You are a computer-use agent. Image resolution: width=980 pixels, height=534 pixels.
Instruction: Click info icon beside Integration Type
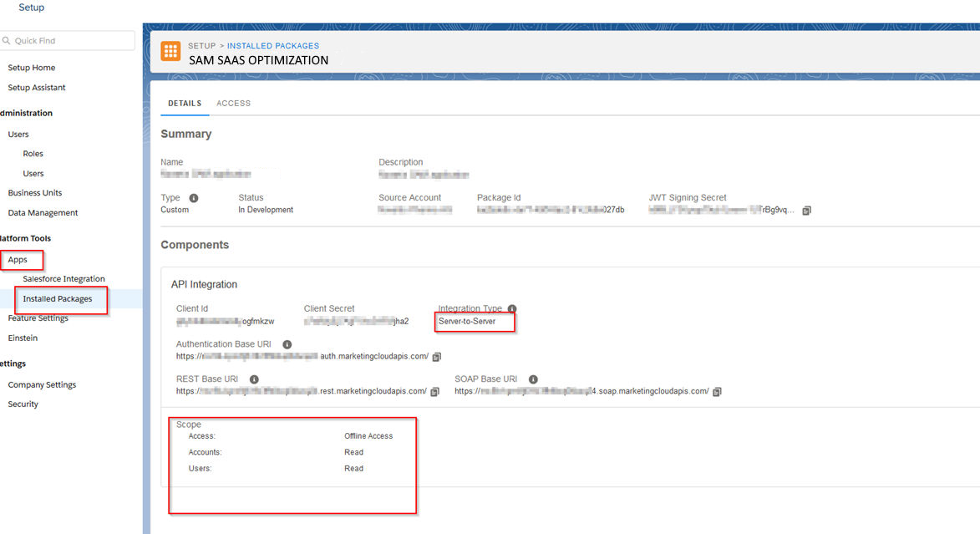tap(512, 309)
